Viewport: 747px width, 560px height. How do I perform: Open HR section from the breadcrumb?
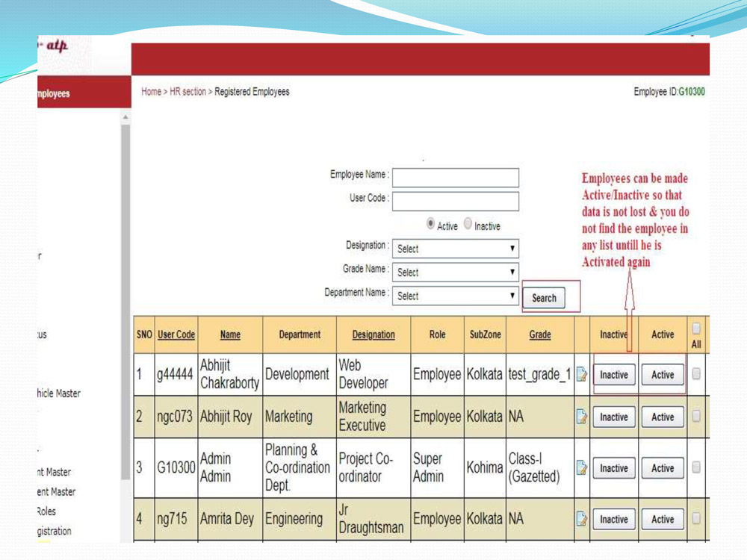pyautogui.click(x=186, y=91)
